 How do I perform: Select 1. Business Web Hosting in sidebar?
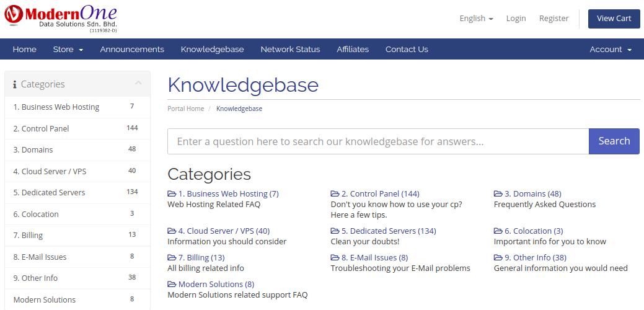77,107
